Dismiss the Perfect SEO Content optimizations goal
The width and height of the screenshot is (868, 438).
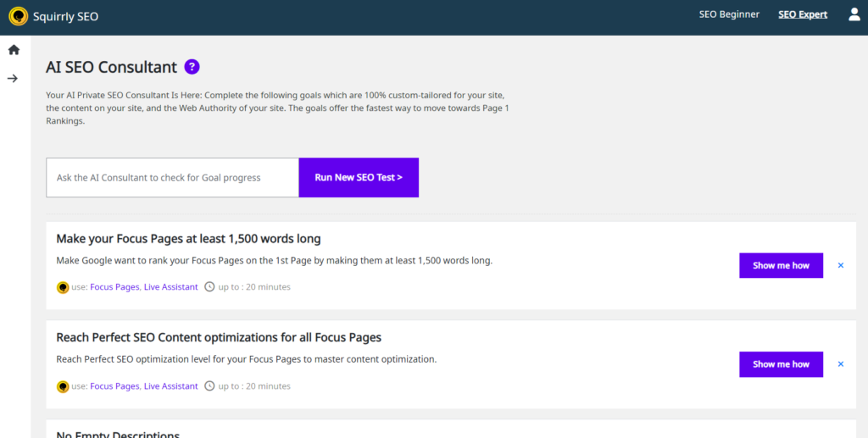pyautogui.click(x=840, y=364)
